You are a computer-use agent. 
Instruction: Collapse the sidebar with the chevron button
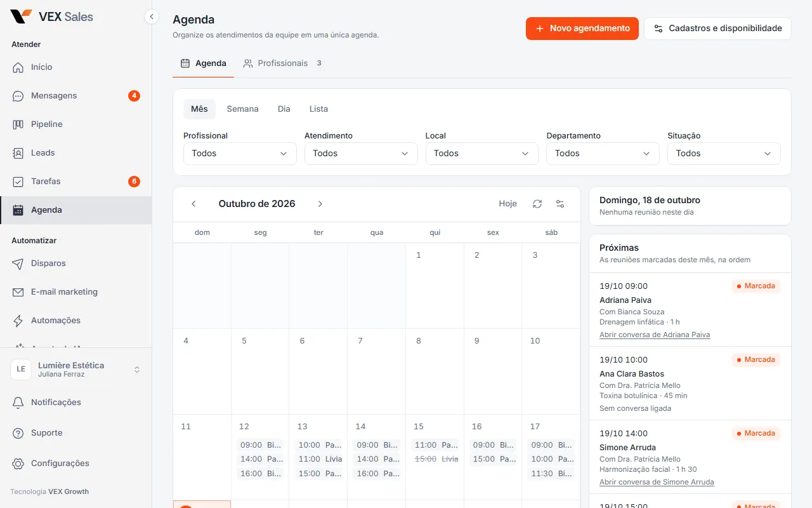tap(151, 17)
